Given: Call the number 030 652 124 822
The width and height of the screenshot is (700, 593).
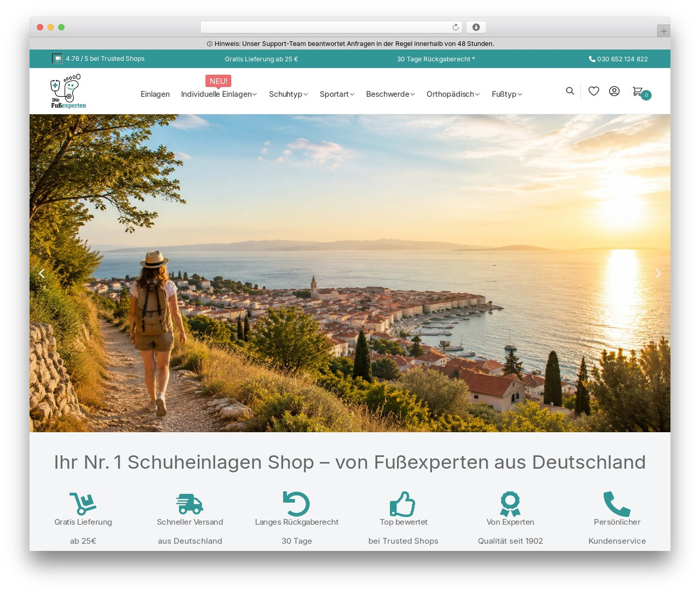Looking at the screenshot, I should [x=622, y=59].
